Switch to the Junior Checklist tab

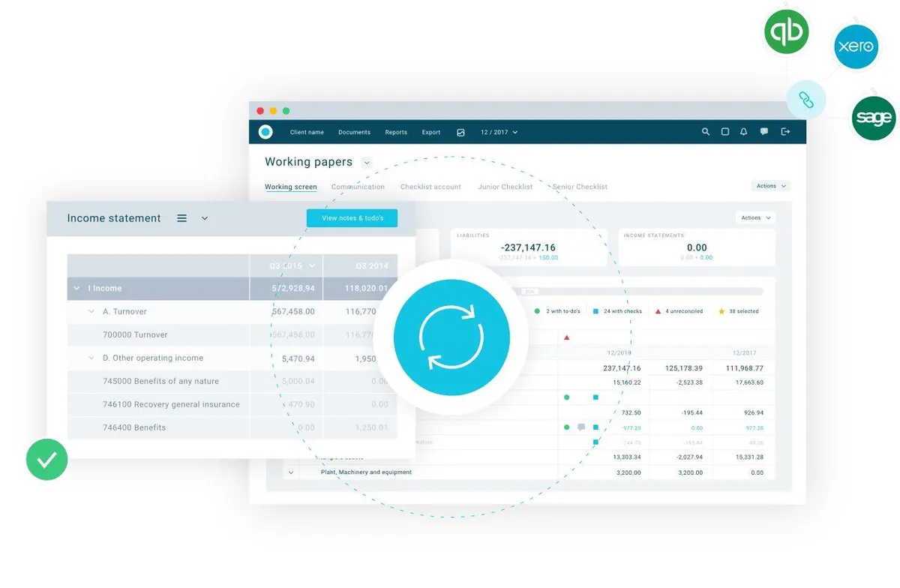pos(505,187)
